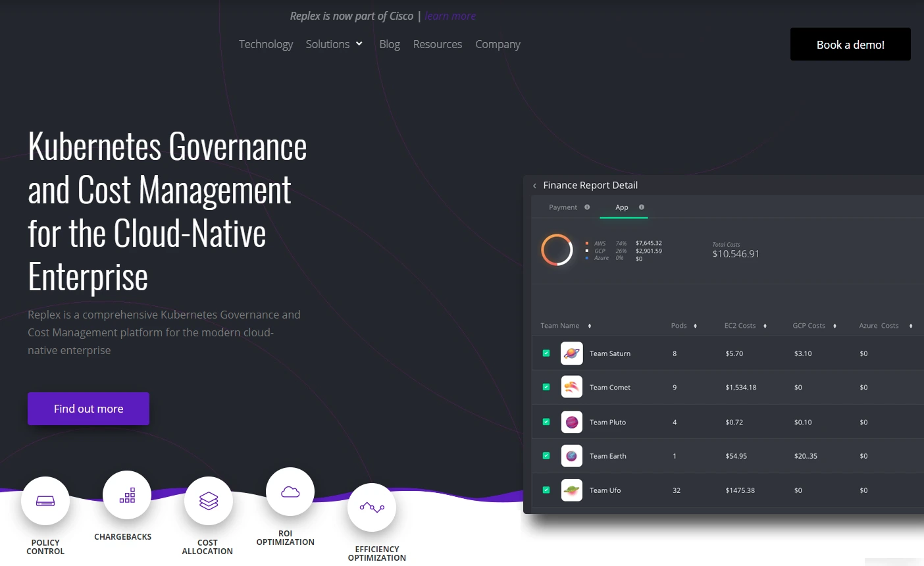Sort by EC2 Costs column arrow
The width and height of the screenshot is (924, 566).
765,326
